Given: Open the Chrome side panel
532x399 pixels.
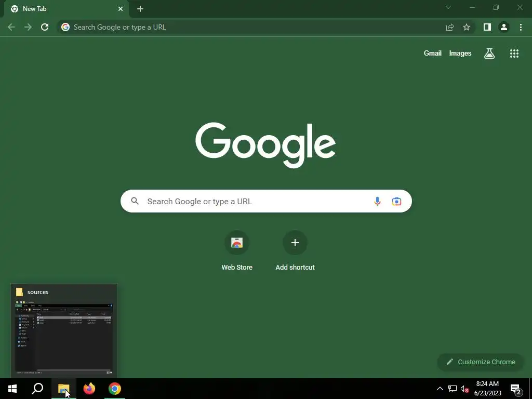Looking at the screenshot, I should coord(487,27).
